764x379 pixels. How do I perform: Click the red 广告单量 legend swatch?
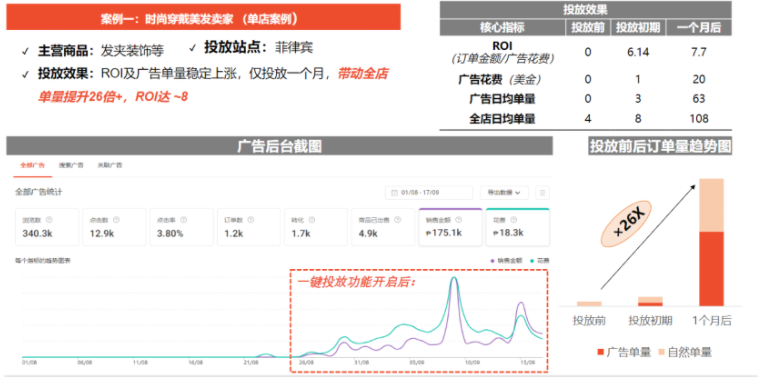600,352
